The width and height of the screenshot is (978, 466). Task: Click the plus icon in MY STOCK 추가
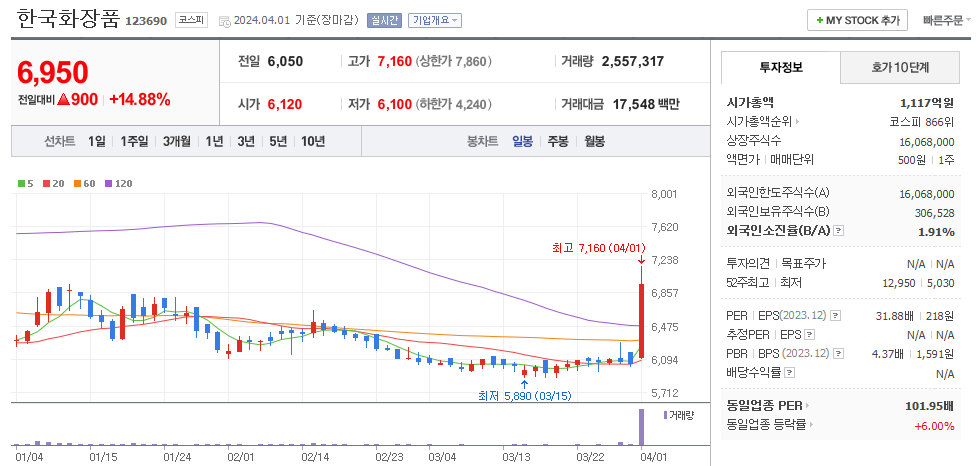[x=820, y=21]
